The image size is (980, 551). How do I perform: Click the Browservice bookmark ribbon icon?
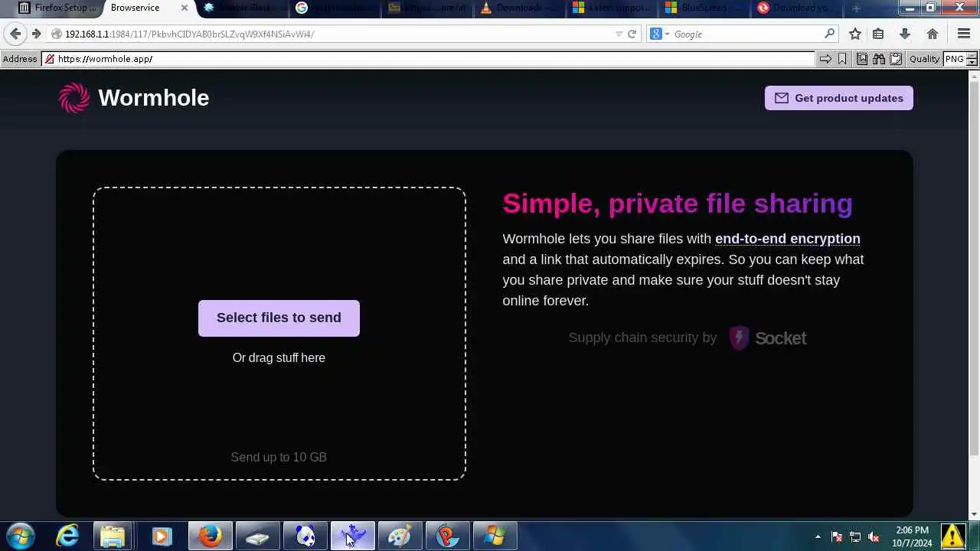coord(842,59)
